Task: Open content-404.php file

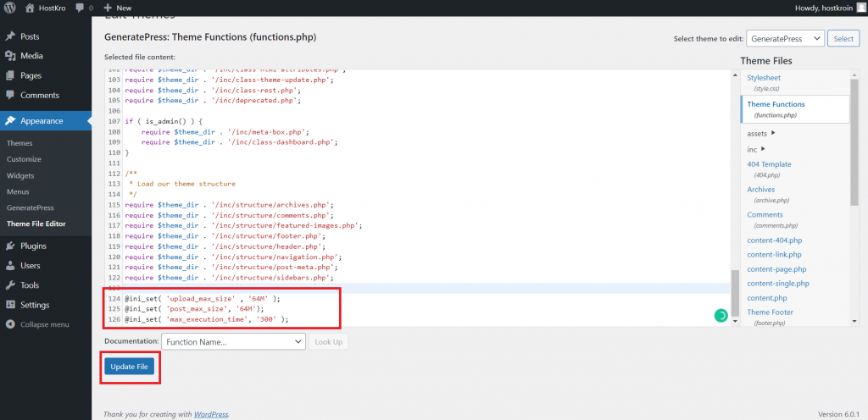Action: (775, 240)
